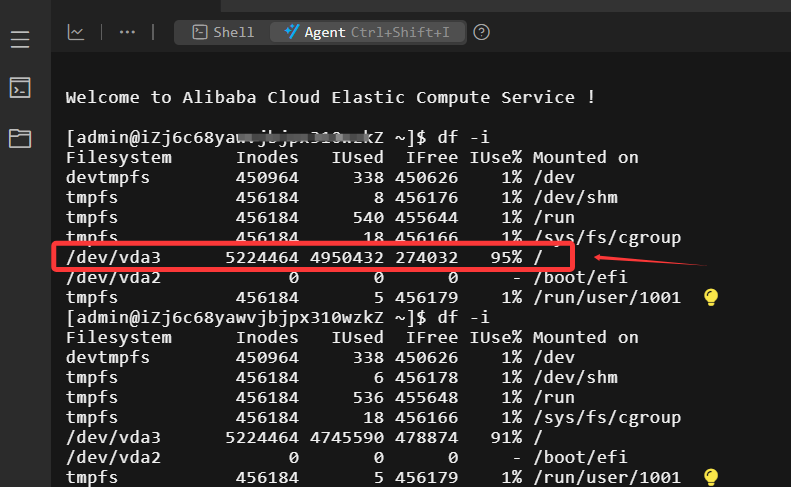791x487 pixels.
Task: Click the three-dot more options icon
Action: [x=127, y=32]
